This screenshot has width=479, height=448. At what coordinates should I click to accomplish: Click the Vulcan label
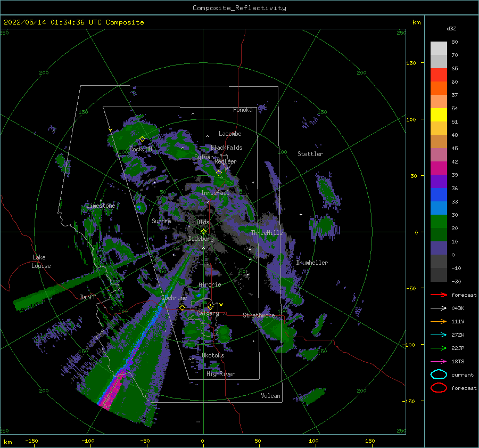coord(270,396)
